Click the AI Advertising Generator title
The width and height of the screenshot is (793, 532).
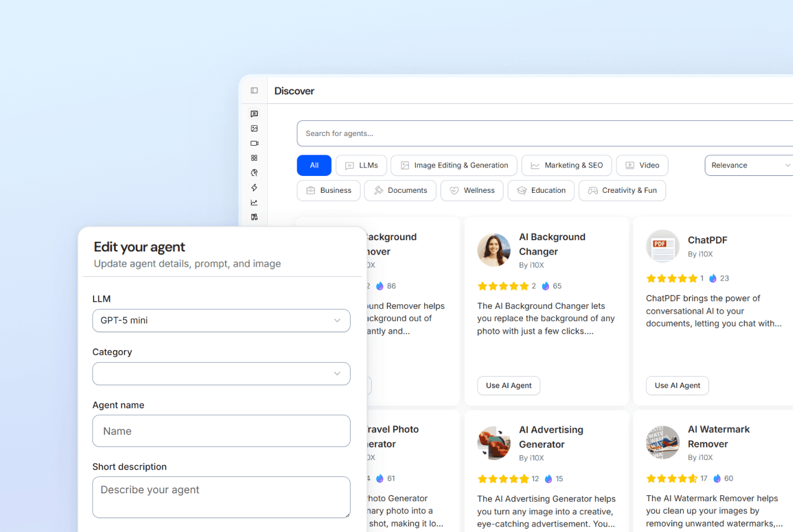pos(551,437)
